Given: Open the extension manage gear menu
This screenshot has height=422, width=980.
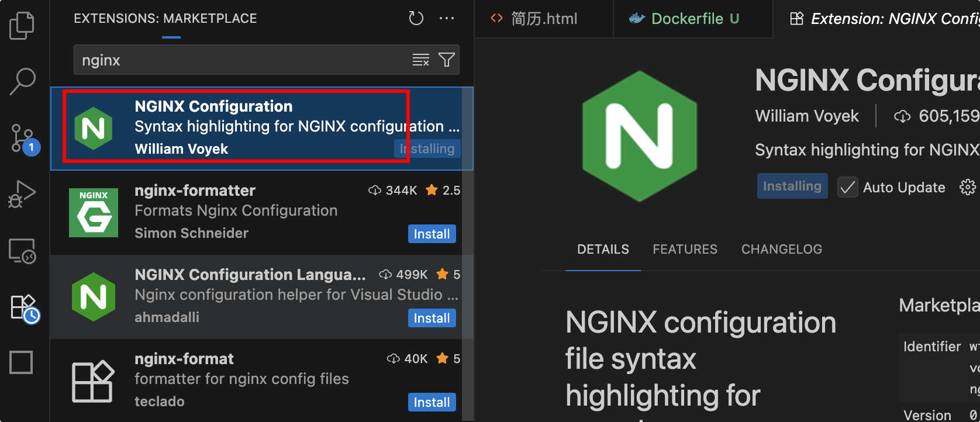Looking at the screenshot, I should click(968, 187).
